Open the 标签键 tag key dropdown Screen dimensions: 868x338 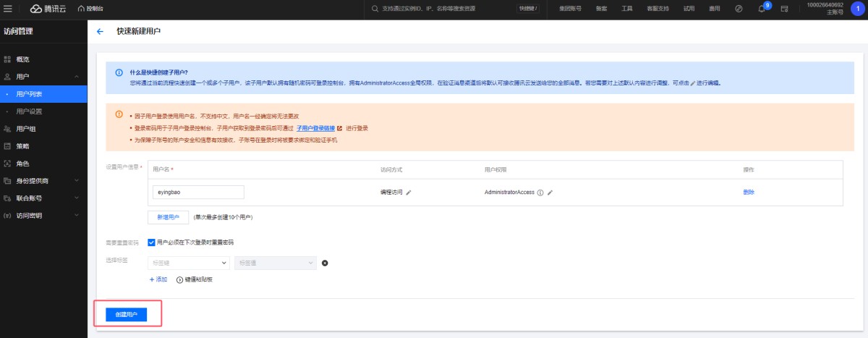[x=188, y=263]
